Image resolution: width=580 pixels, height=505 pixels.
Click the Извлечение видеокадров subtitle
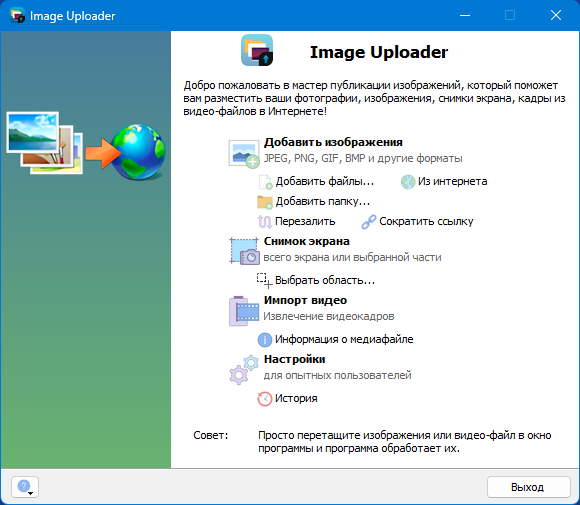(x=329, y=316)
